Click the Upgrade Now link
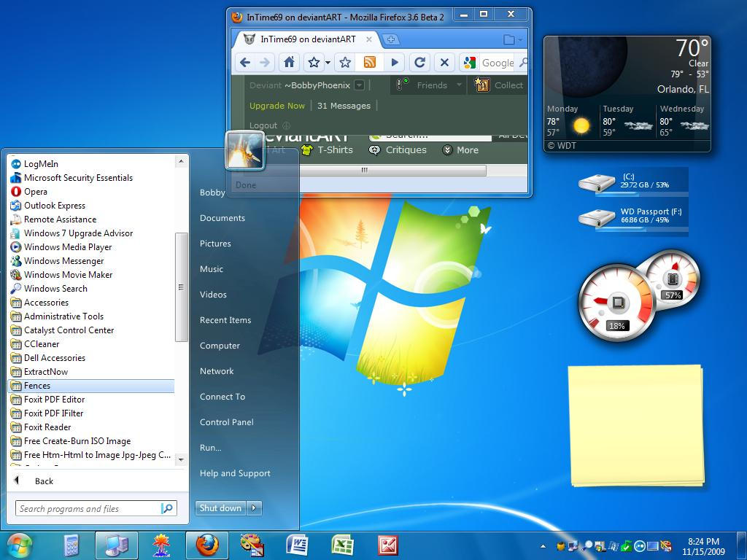Viewport: 747px width, 560px height. pos(276,106)
